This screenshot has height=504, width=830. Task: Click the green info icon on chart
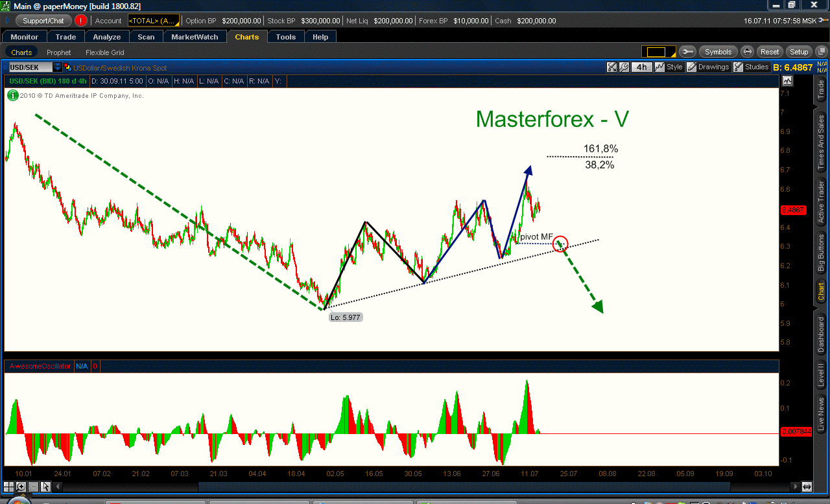click(12, 95)
